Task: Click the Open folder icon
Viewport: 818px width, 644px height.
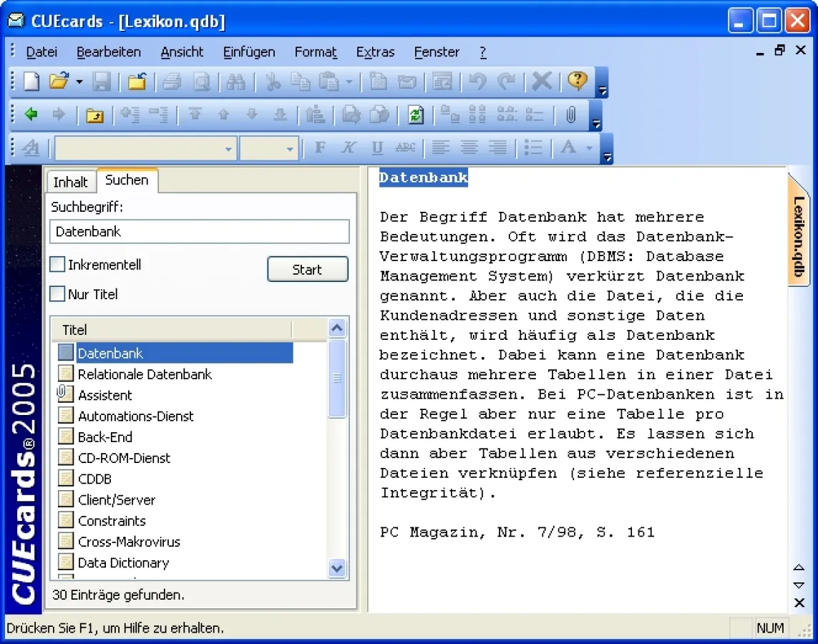Action: tap(59, 82)
